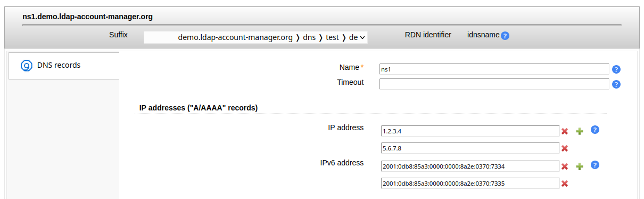Remove IPv6 address ending in 7334
Viewport: 644px width, 199px height.
pyautogui.click(x=565, y=166)
